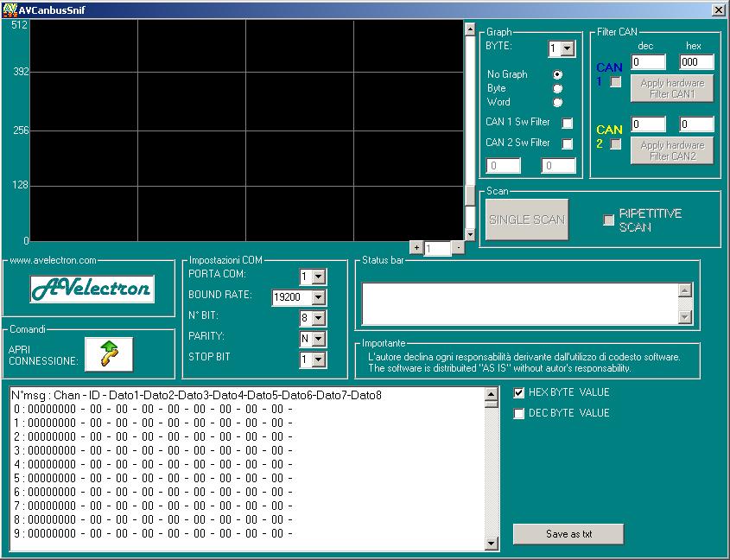Open the STOP BIT dropdown
The width and height of the screenshot is (730, 560).
pyautogui.click(x=319, y=360)
